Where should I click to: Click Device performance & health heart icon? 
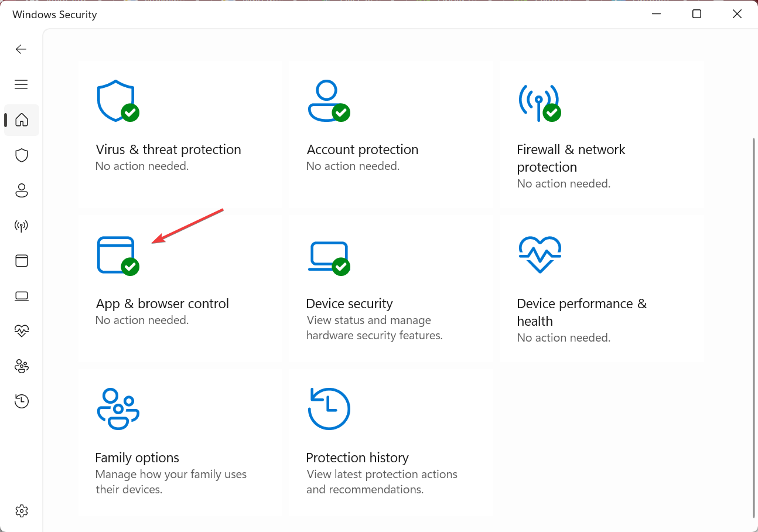coord(540,254)
